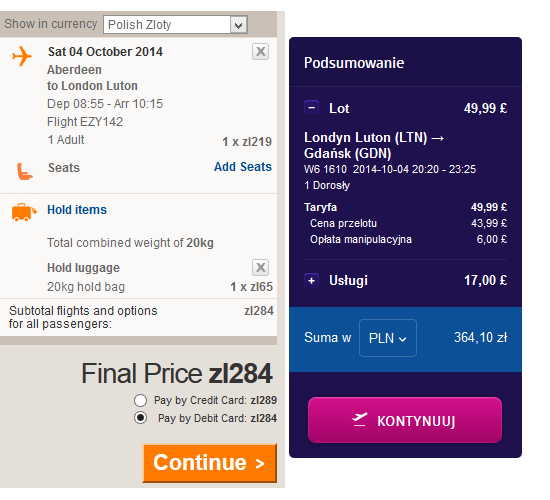
Task: Open the Polish Zloty currency dropdown
Action: 175,25
